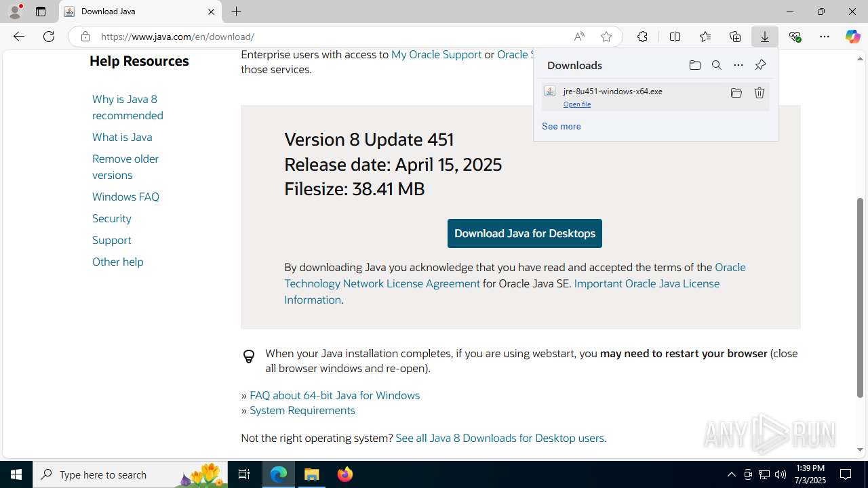Open What is Java link

tap(122, 137)
